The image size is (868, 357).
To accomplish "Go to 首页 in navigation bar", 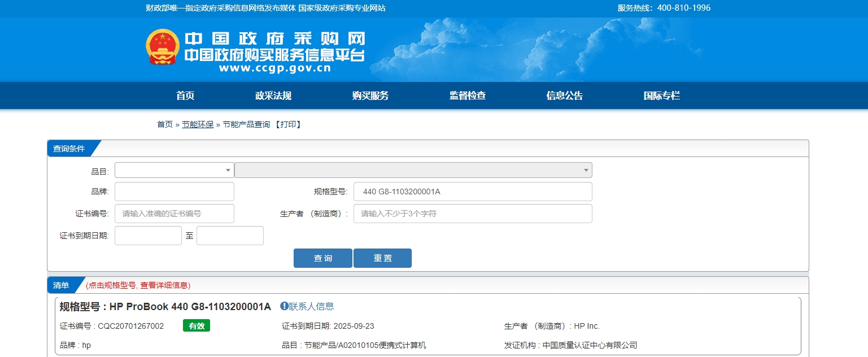I will pyautogui.click(x=185, y=95).
